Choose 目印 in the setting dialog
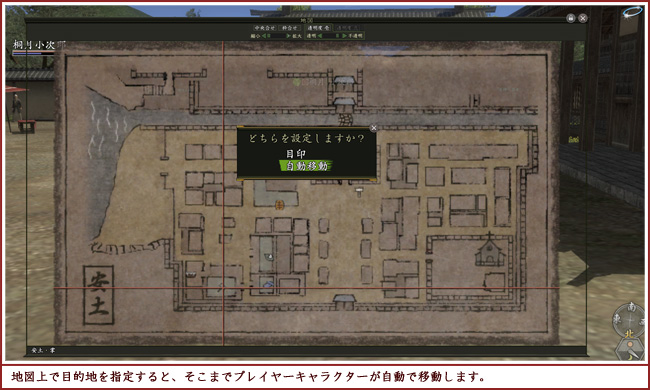650x390 pixels. tap(296, 154)
